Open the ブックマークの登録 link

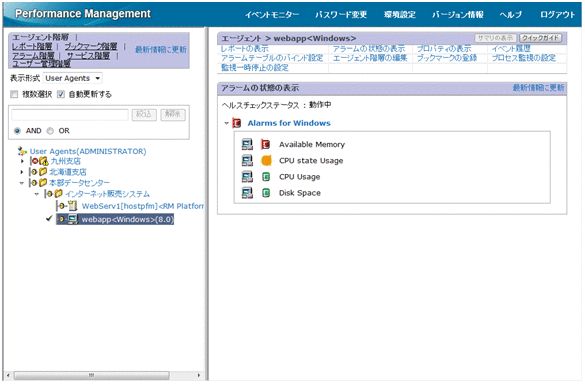point(447,58)
